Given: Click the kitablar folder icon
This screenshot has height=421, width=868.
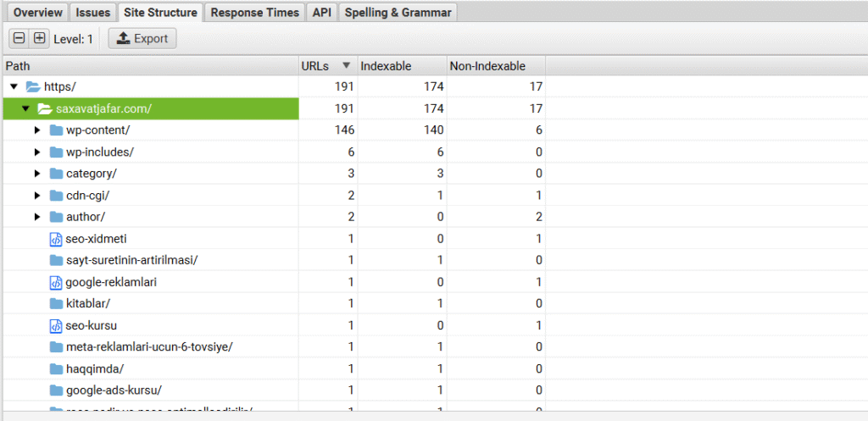Looking at the screenshot, I should pyautogui.click(x=57, y=303).
